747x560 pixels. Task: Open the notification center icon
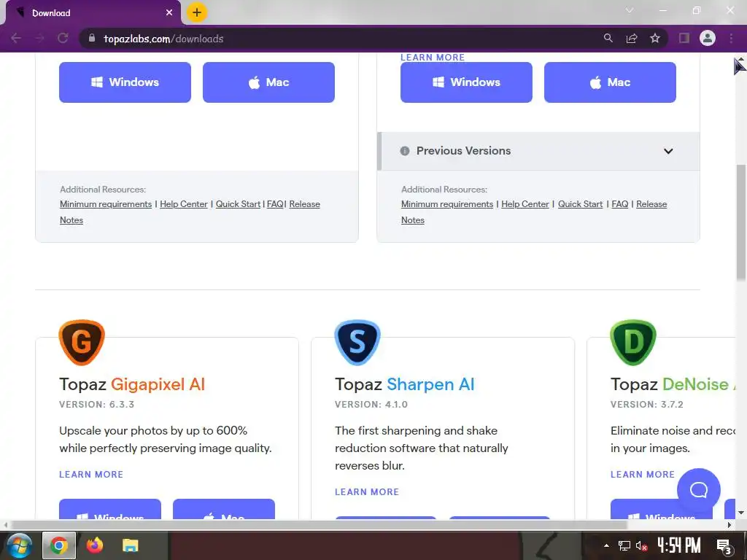pos(724,547)
